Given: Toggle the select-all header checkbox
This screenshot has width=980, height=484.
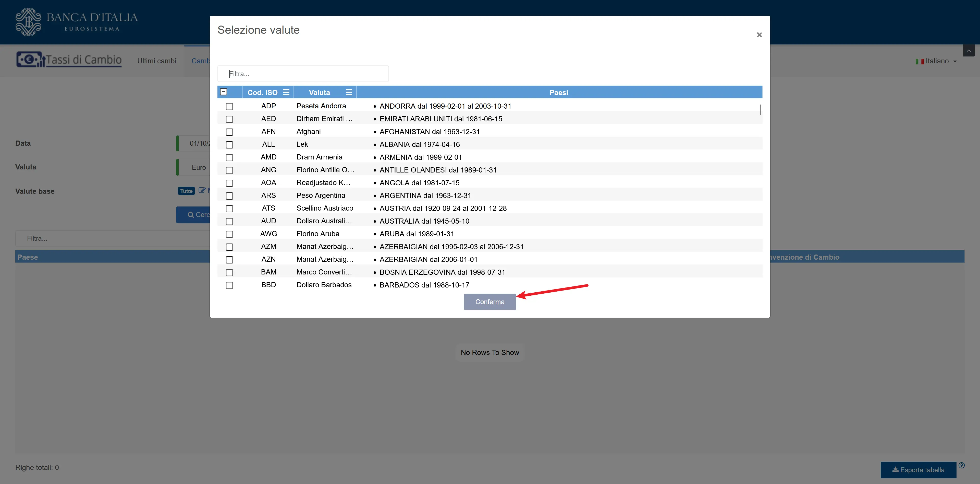Looking at the screenshot, I should pos(224,92).
